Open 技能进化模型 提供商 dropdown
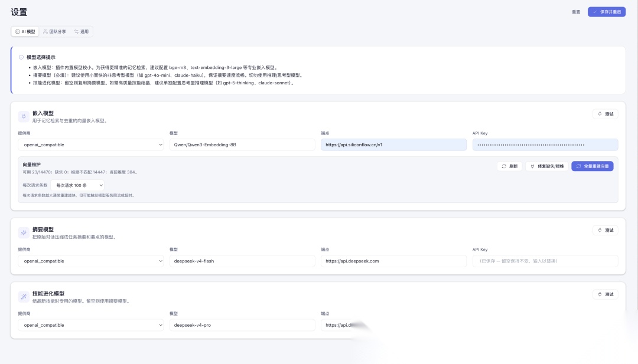The height and width of the screenshot is (364, 638). 91,325
